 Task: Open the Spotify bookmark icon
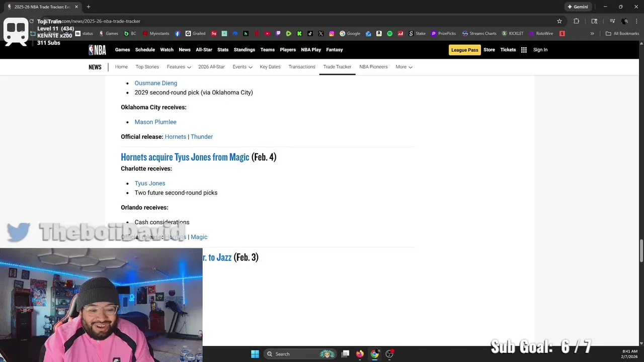[x=389, y=34]
